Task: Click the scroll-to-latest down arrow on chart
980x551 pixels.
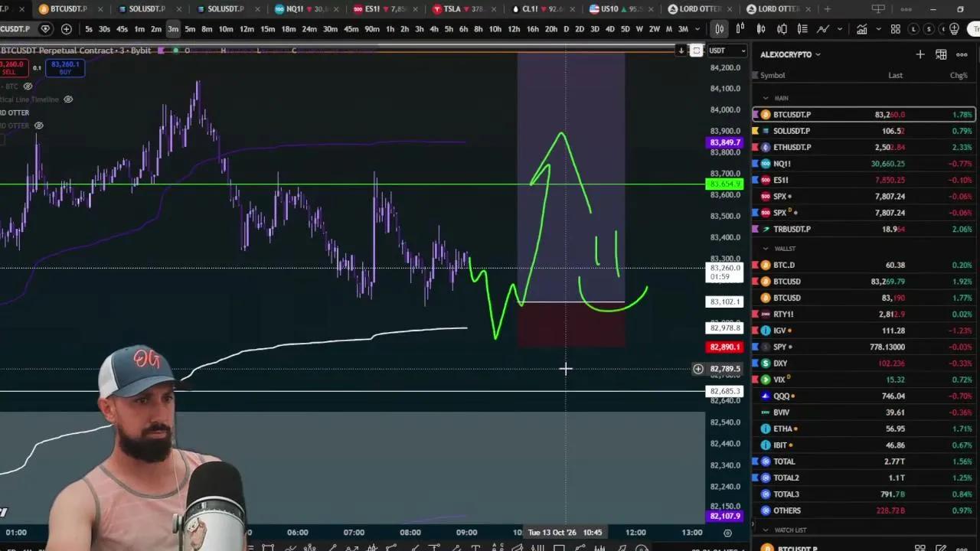Action: [x=681, y=51]
